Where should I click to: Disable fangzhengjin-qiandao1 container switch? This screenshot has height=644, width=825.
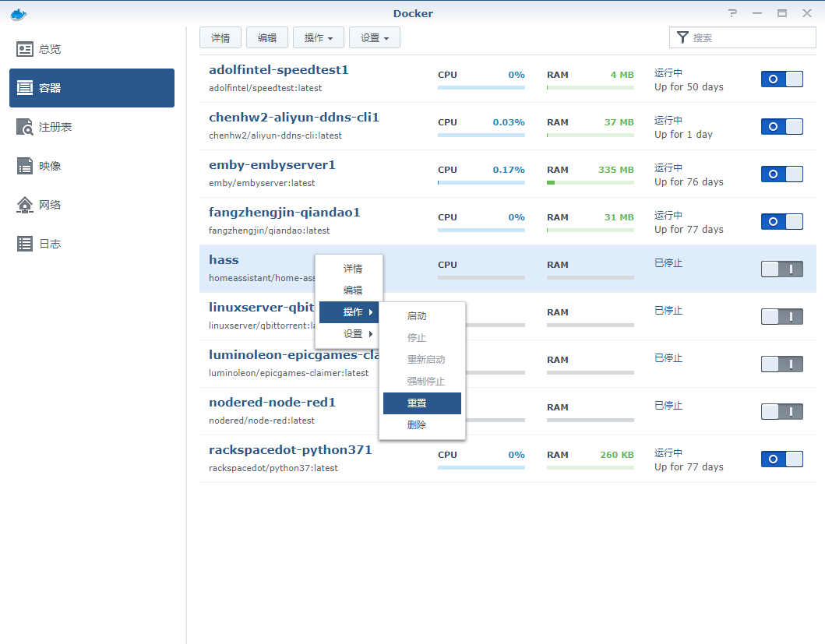[x=782, y=221]
